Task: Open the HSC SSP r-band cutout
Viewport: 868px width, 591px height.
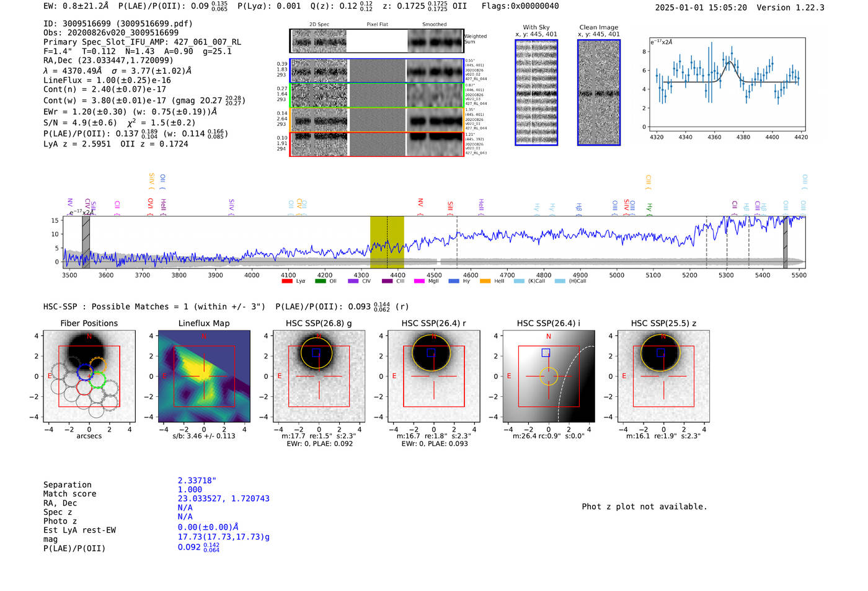Action: [434, 376]
